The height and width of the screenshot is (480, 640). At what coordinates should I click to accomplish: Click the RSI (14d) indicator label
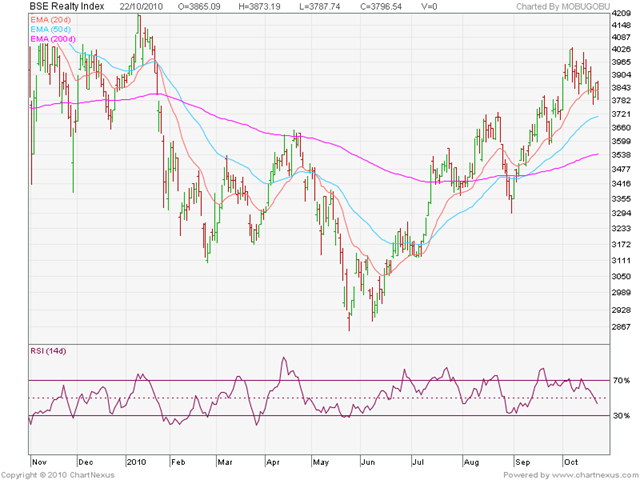click(48, 351)
